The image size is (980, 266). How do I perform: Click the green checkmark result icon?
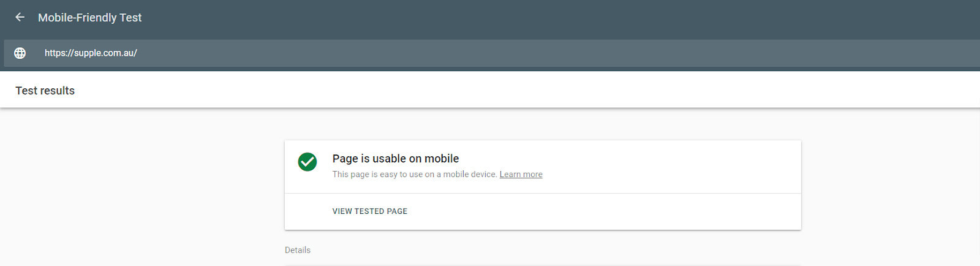click(x=307, y=162)
